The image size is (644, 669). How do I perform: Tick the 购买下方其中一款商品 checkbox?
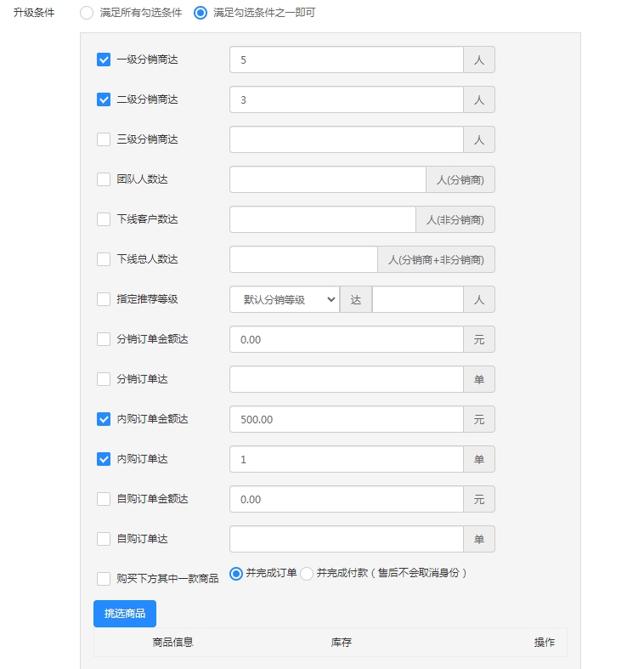104,579
